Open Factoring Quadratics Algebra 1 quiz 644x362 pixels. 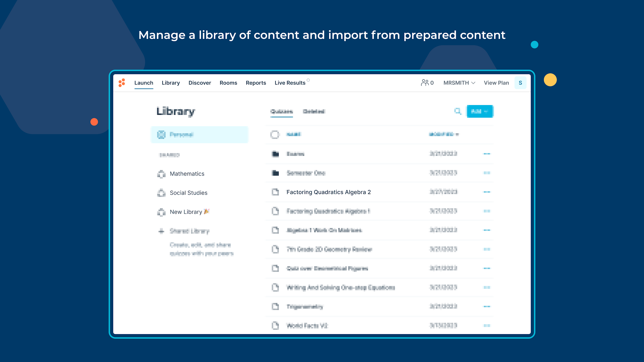pyautogui.click(x=328, y=211)
